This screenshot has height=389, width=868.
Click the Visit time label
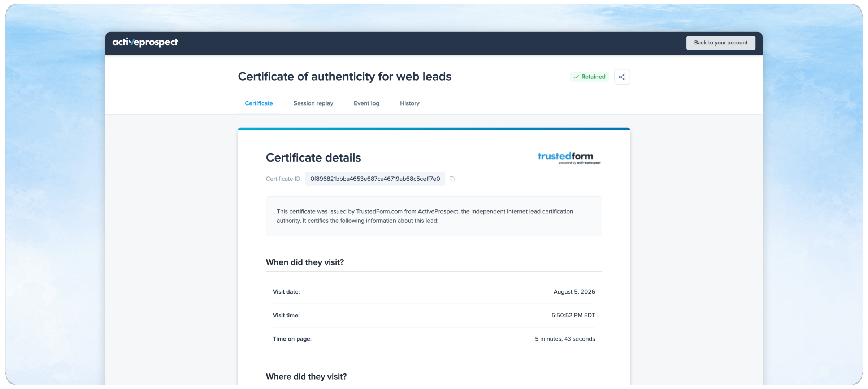[x=286, y=315]
